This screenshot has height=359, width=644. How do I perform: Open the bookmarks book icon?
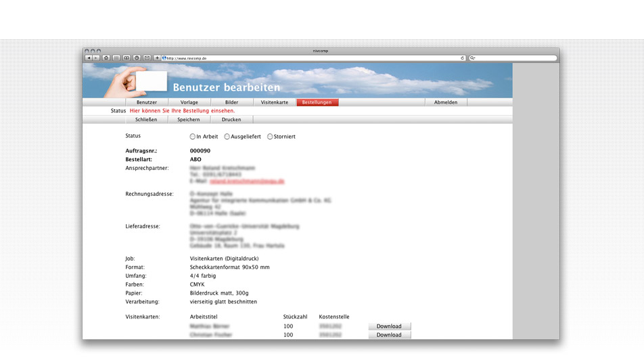(x=127, y=58)
